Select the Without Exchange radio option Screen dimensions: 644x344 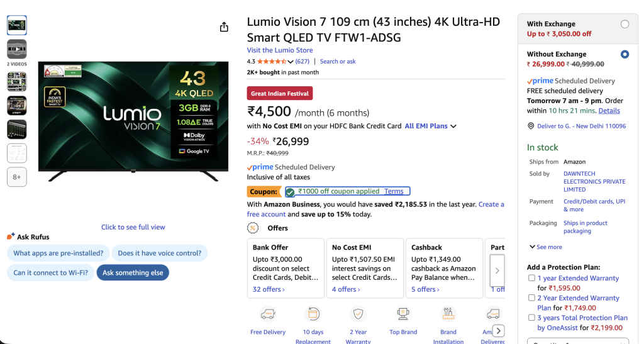(625, 55)
